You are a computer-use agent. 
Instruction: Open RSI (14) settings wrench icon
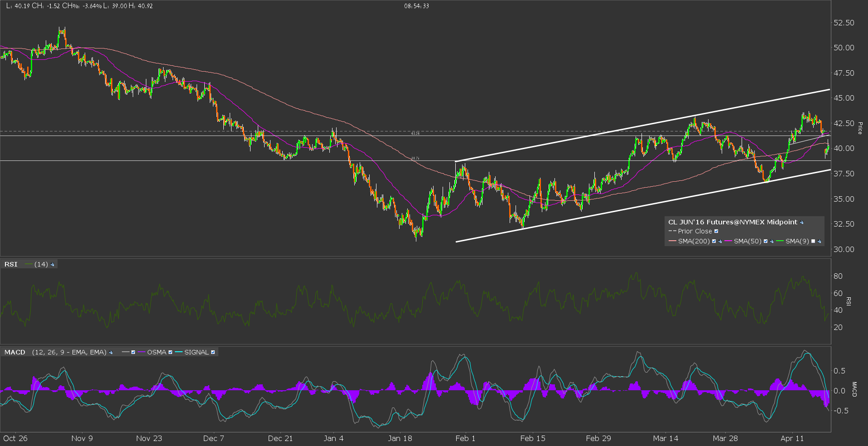click(53, 265)
